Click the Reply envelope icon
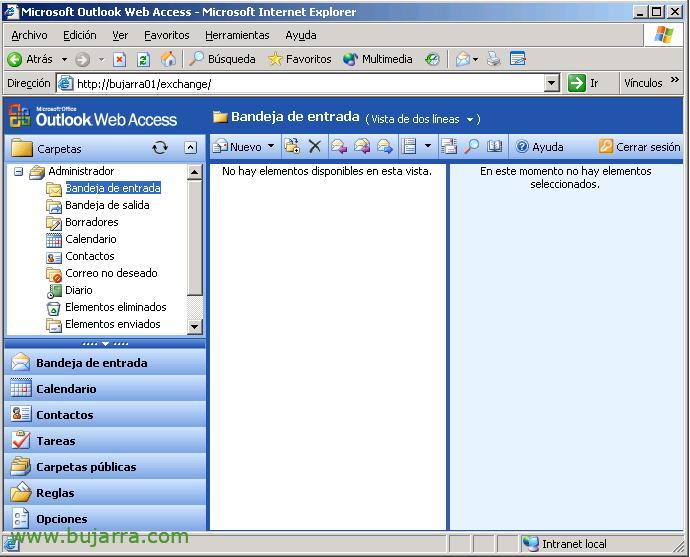Viewport: 690px width, 557px height. [x=339, y=147]
